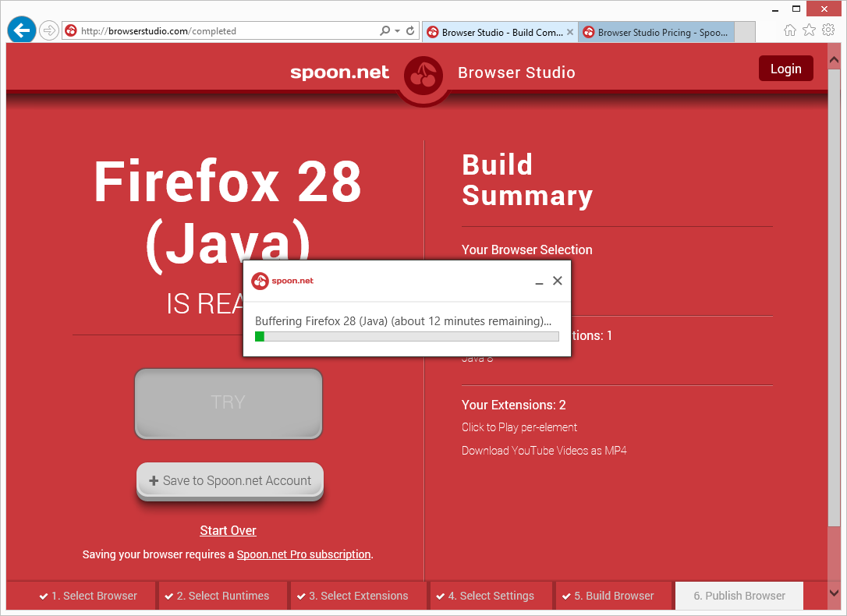Switch to the Browser Studio Pricing tab
This screenshot has height=616, width=847.
pos(657,33)
